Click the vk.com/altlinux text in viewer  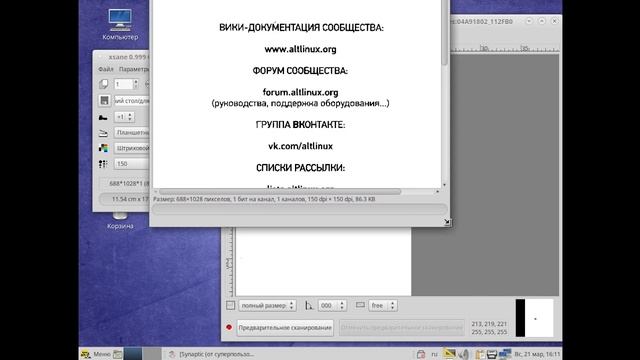click(300, 146)
